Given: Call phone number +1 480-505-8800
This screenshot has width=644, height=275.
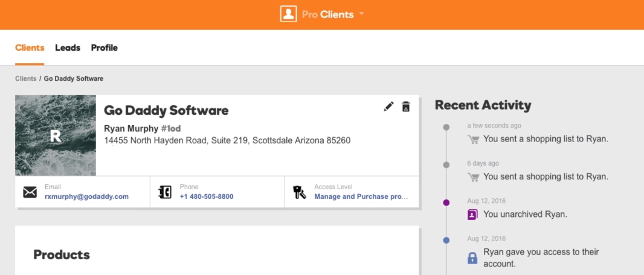Looking at the screenshot, I should 206,196.
